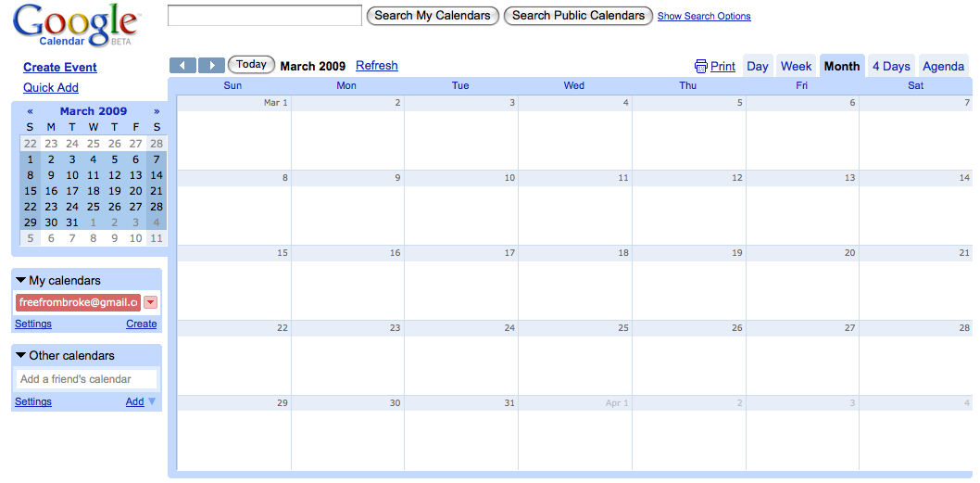Image resolution: width=980 pixels, height=483 pixels.
Task: Switch to Day view tab
Action: click(758, 67)
